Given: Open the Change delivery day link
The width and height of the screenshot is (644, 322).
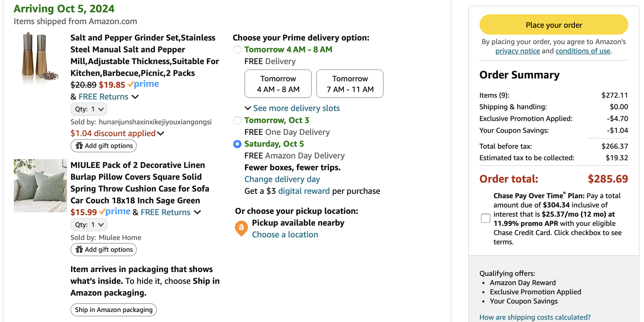Looking at the screenshot, I should 282,179.
